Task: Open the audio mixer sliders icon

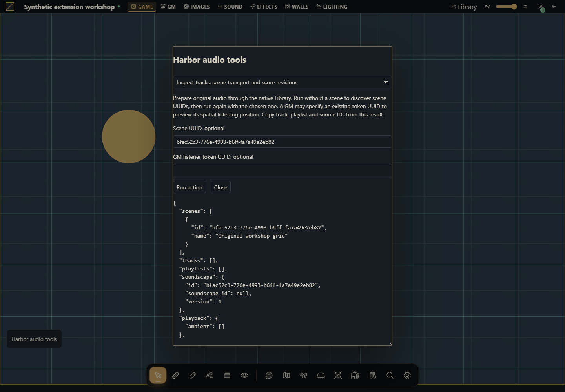Action: [525, 7]
